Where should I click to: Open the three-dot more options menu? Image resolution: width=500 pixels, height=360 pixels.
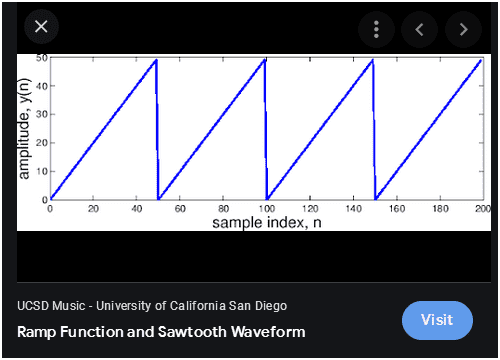click(376, 29)
